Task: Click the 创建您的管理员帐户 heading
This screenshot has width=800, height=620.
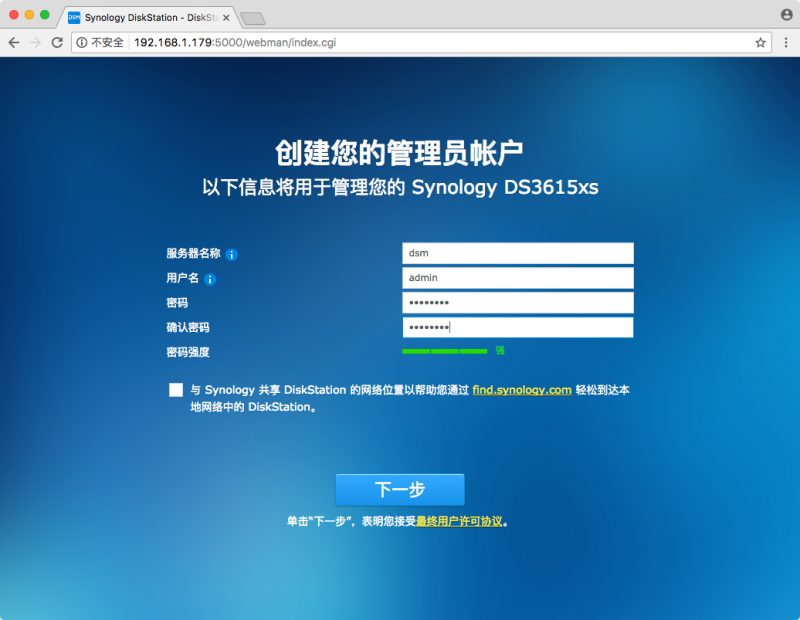Action: [x=399, y=152]
